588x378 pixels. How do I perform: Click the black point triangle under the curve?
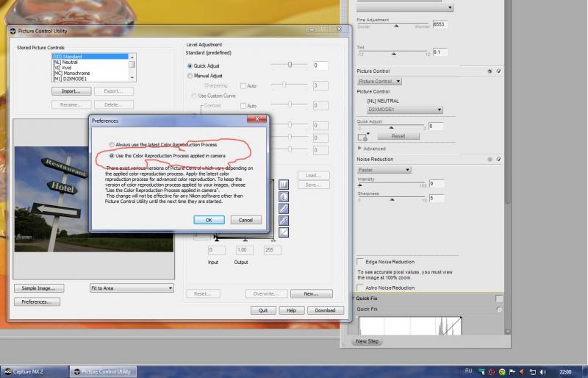click(x=217, y=239)
